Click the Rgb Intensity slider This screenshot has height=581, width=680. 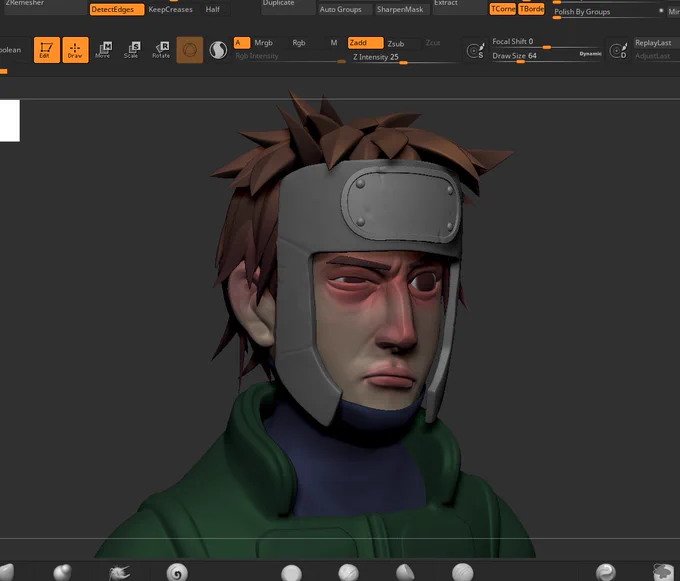290,57
